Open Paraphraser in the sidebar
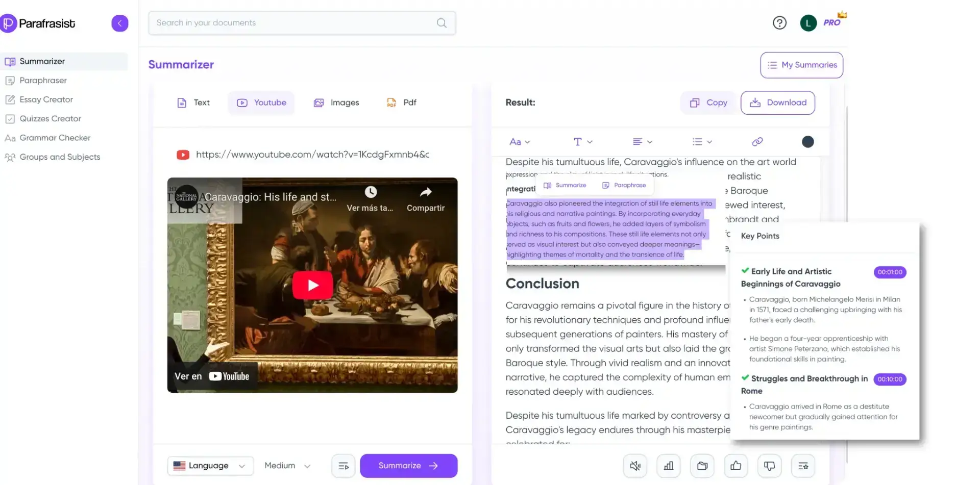This screenshot has width=980, height=485. (x=43, y=81)
